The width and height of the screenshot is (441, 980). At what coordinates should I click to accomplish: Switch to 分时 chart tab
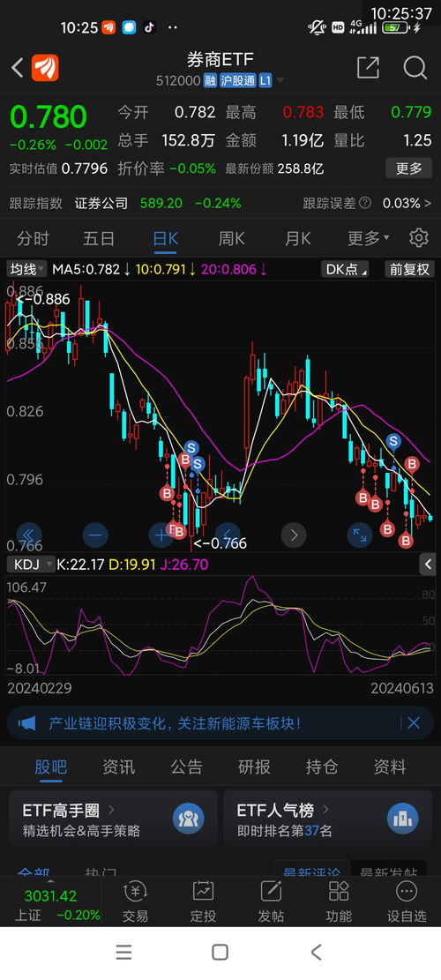coord(34,238)
